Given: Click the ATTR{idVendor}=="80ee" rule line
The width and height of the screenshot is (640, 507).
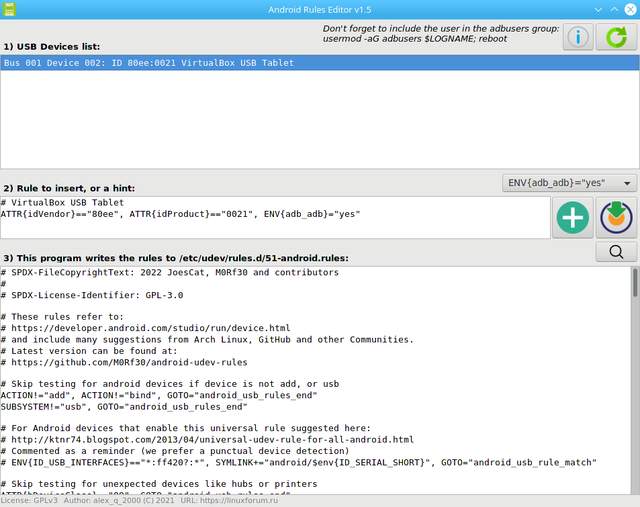Looking at the screenshot, I should point(180,214).
